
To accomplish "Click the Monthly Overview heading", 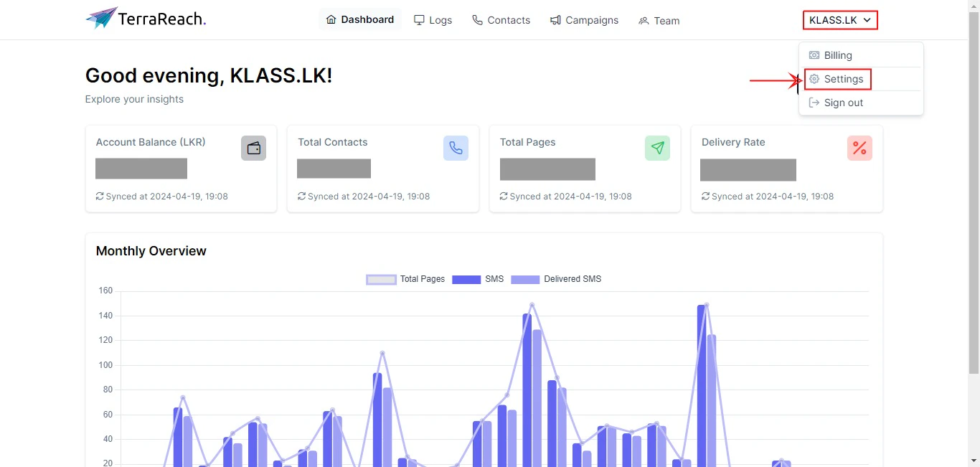I will point(151,251).
